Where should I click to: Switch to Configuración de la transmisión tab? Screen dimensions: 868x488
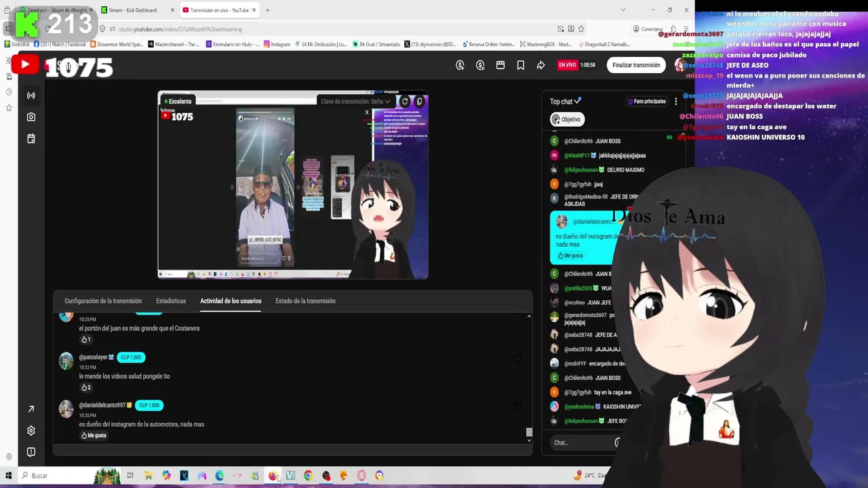(103, 301)
